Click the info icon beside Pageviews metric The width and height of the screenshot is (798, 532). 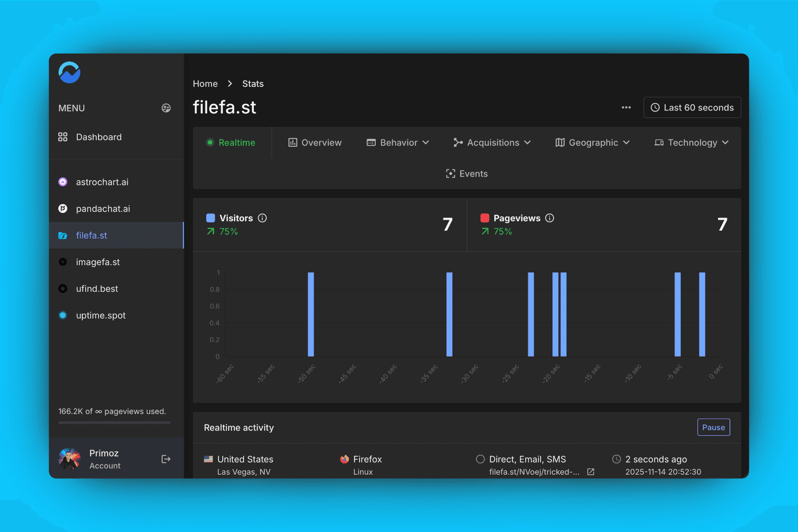550,218
